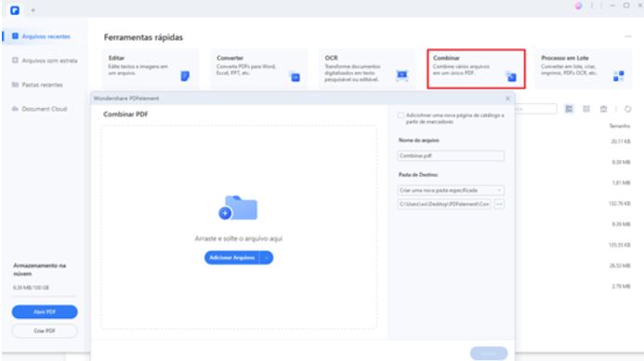This screenshot has width=644, height=361.
Task: Click the destination folder path field
Action: click(x=444, y=204)
